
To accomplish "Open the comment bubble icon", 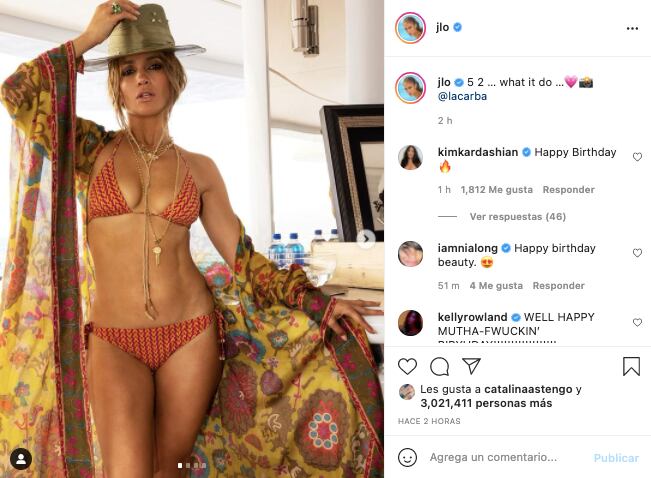I will [x=439, y=367].
